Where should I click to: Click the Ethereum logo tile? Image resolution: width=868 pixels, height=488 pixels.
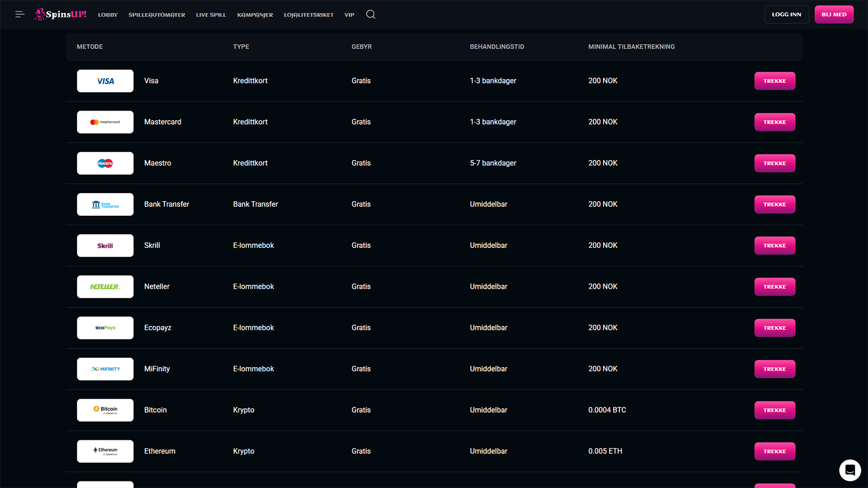[x=105, y=451]
